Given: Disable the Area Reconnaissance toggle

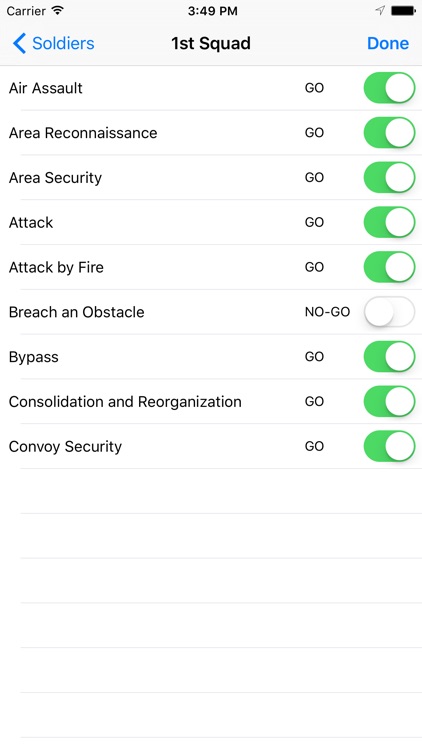Looking at the screenshot, I should (389, 133).
